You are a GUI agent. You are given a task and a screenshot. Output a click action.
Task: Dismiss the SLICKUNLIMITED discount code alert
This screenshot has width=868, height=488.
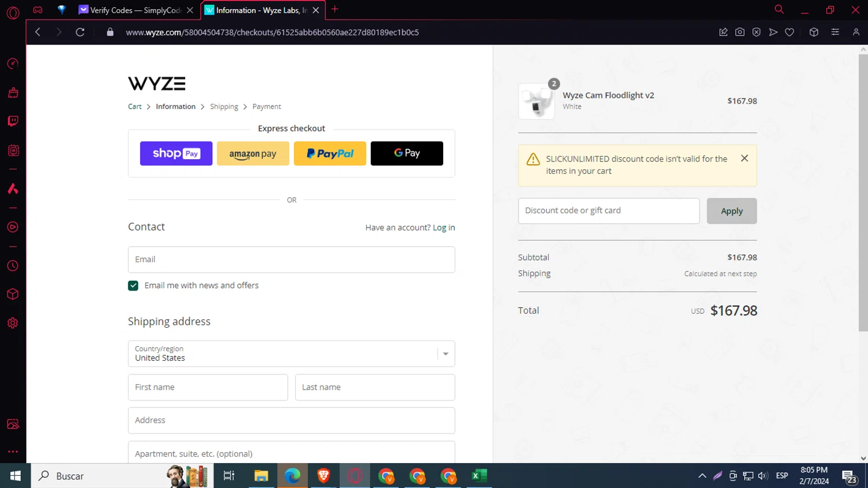tap(744, 158)
